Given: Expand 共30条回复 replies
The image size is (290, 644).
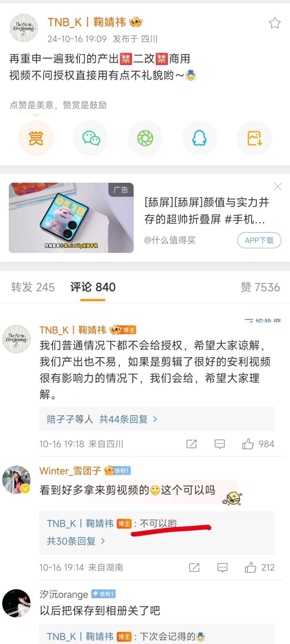Looking at the screenshot, I should (x=76, y=541).
